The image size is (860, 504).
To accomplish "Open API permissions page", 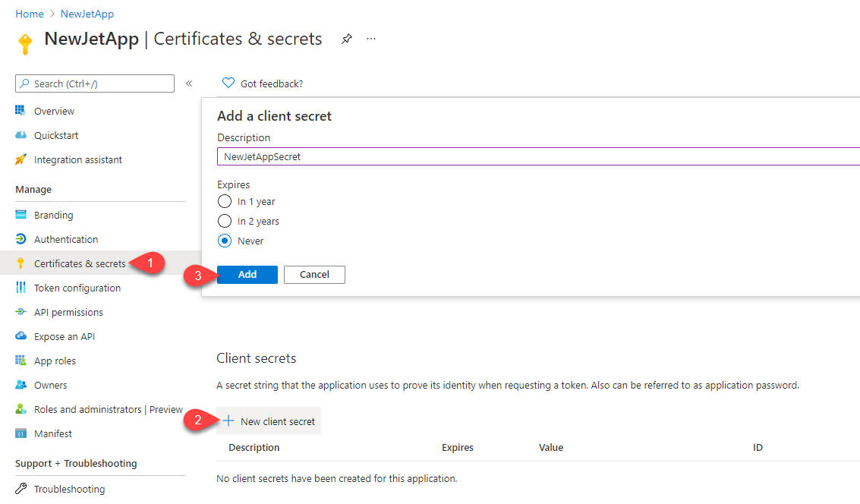I will pyautogui.click(x=68, y=312).
